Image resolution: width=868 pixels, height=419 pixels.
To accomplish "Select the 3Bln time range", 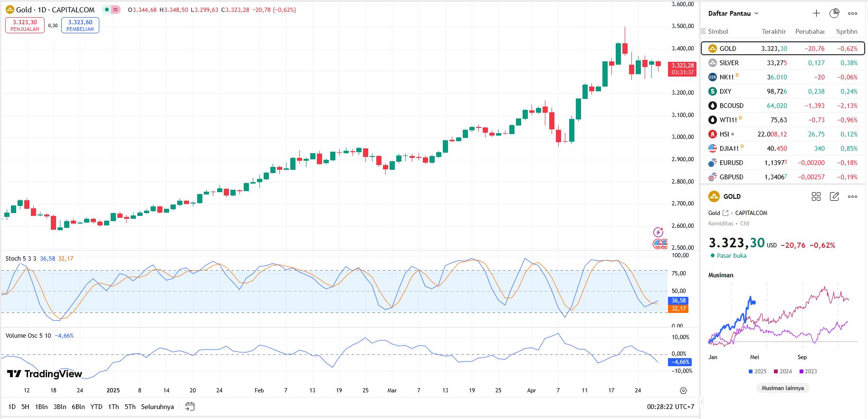I will click(60, 407).
